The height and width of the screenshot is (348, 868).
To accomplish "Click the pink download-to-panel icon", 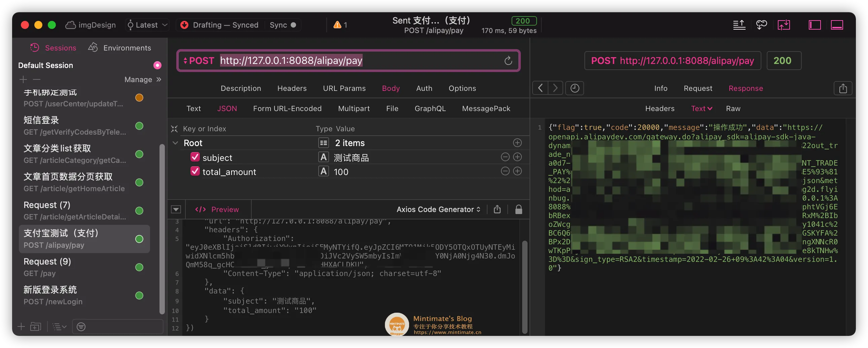I will [784, 25].
